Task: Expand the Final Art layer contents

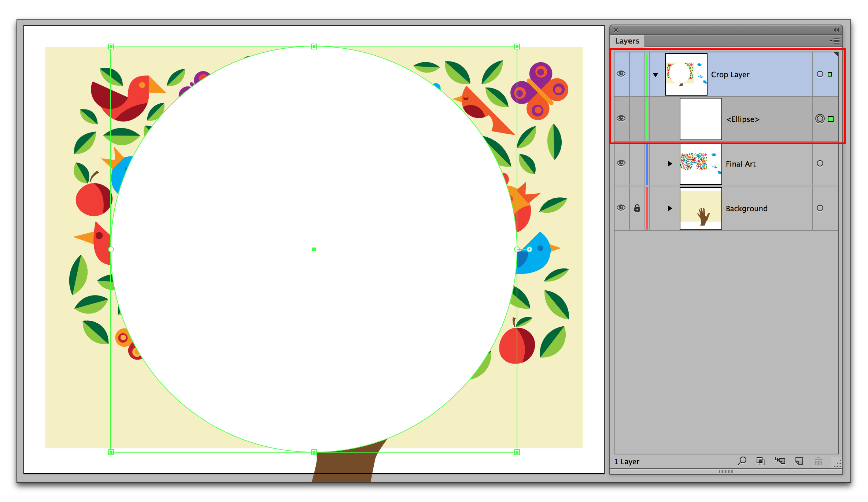Action: coord(670,164)
